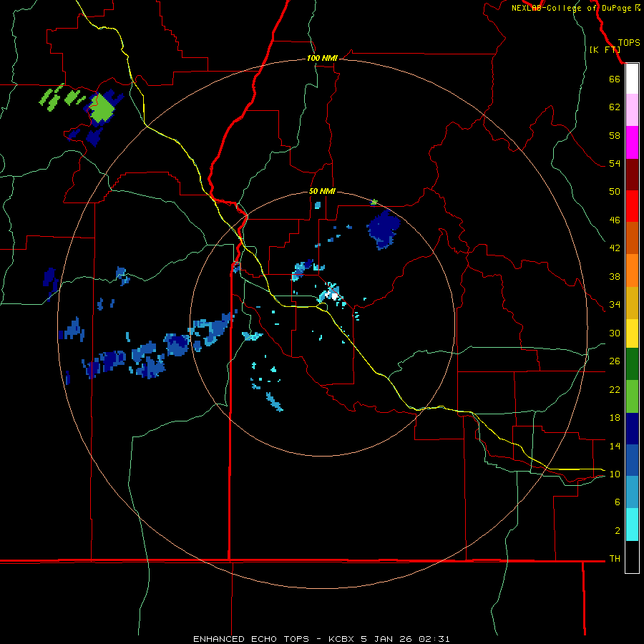Click the "62" legend value
Image resolution: width=644 pixels, height=644 pixels.
pos(615,107)
